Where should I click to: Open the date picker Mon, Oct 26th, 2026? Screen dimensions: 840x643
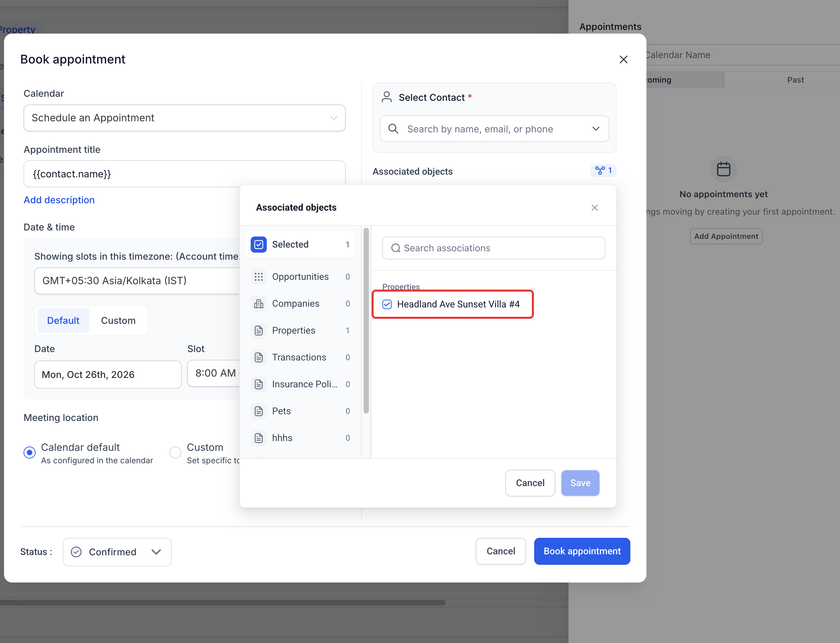[108, 374]
